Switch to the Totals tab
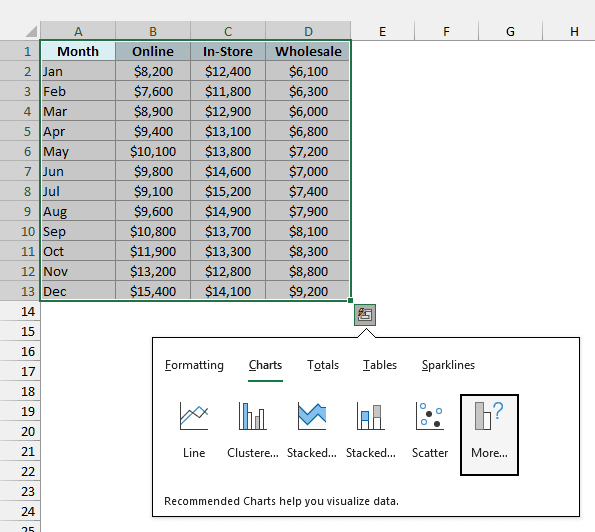Viewport: 595px width, 532px height. 323,365
